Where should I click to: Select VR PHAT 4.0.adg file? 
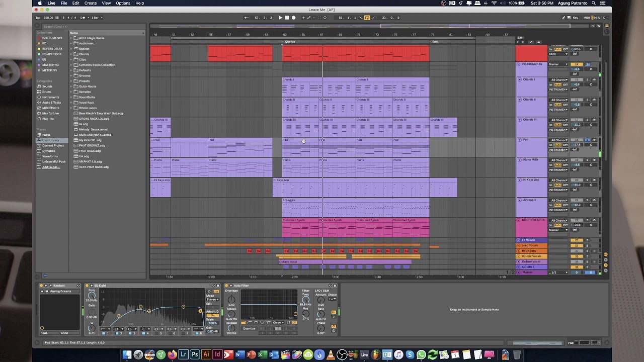[90, 161]
